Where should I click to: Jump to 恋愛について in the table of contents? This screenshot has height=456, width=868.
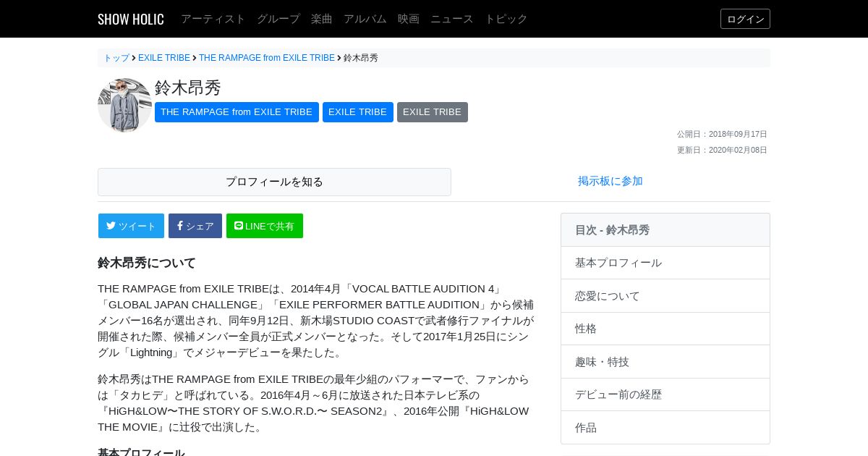[665, 296]
